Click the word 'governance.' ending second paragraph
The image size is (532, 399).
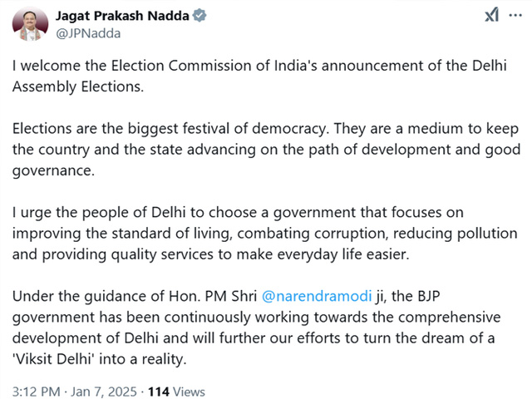pos(53,170)
